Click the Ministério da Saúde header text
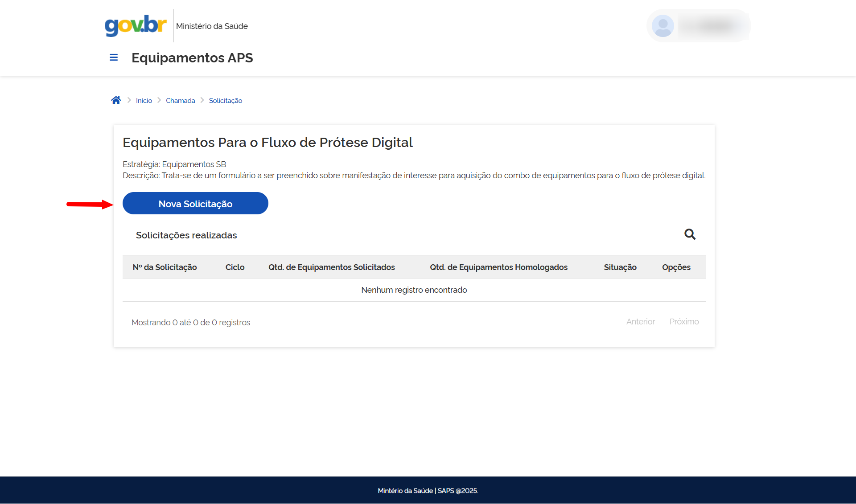 (212, 26)
